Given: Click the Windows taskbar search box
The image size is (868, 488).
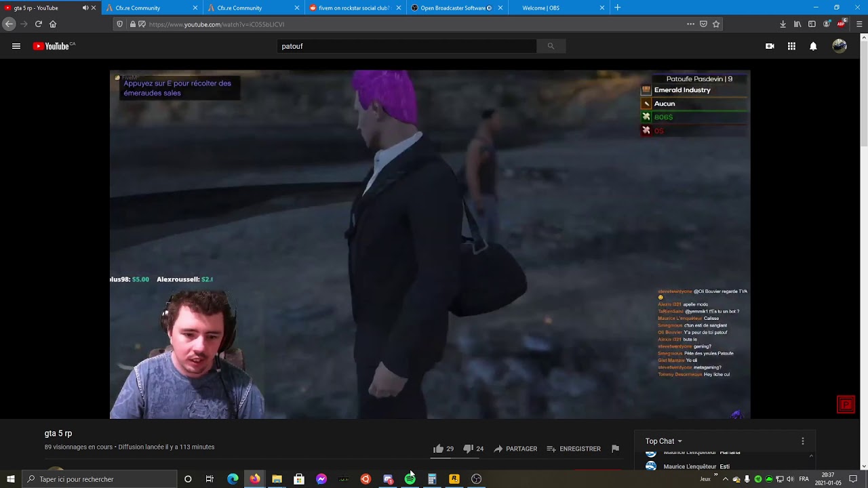Looking at the screenshot, I should click(x=99, y=479).
